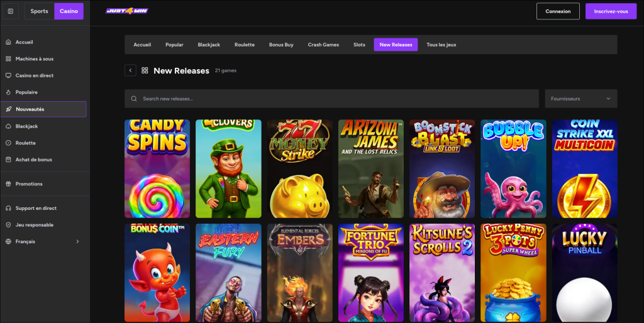Open Lucky Penny 3 Pots game
The width and height of the screenshot is (644, 323).
click(x=513, y=273)
